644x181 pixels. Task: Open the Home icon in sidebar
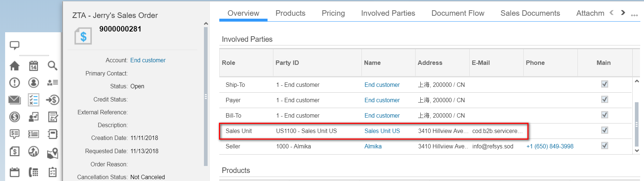(15, 66)
